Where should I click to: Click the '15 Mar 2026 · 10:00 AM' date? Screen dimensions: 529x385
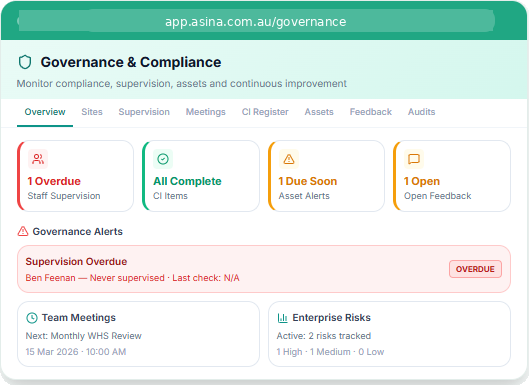76,352
